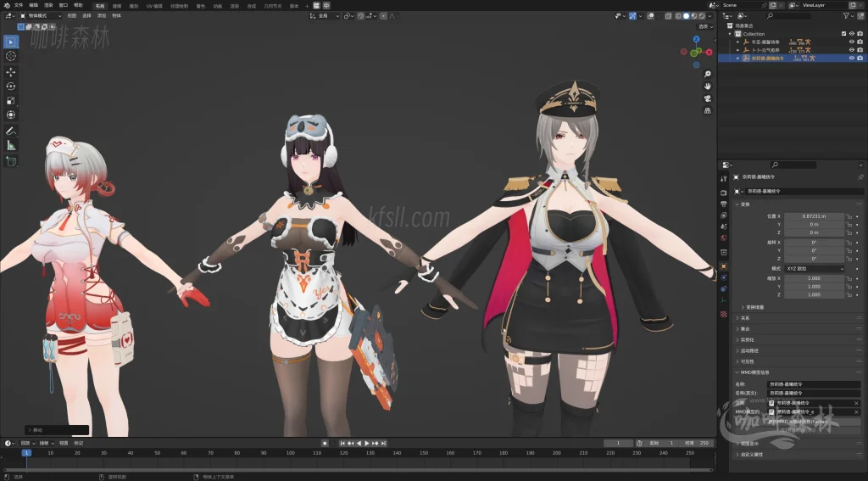Screen dimensions: 868x481
Task: Hide the selected third armature in outliner
Action: pyautogui.click(x=852, y=59)
